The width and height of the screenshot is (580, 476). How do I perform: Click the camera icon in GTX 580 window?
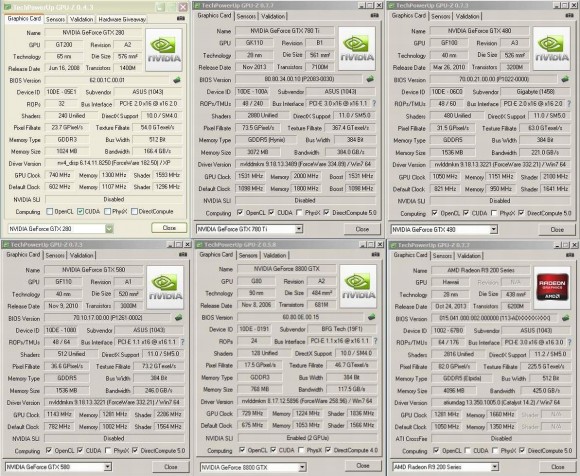(x=183, y=254)
